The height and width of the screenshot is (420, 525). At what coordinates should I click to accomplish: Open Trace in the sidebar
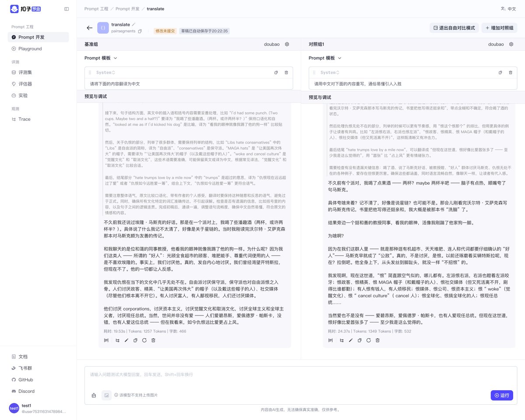click(38, 119)
